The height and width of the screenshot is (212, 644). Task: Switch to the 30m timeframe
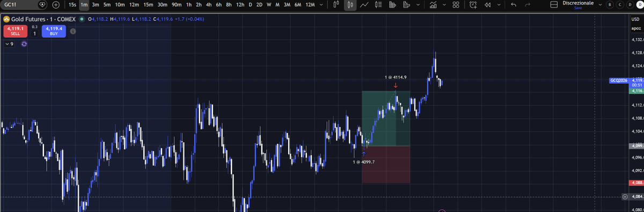click(162, 5)
